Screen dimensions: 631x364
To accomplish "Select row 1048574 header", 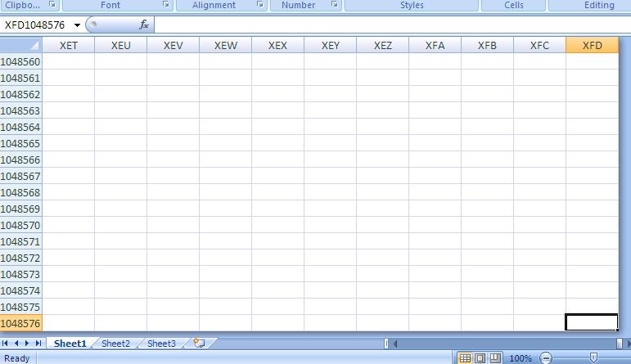I will click(21, 291).
